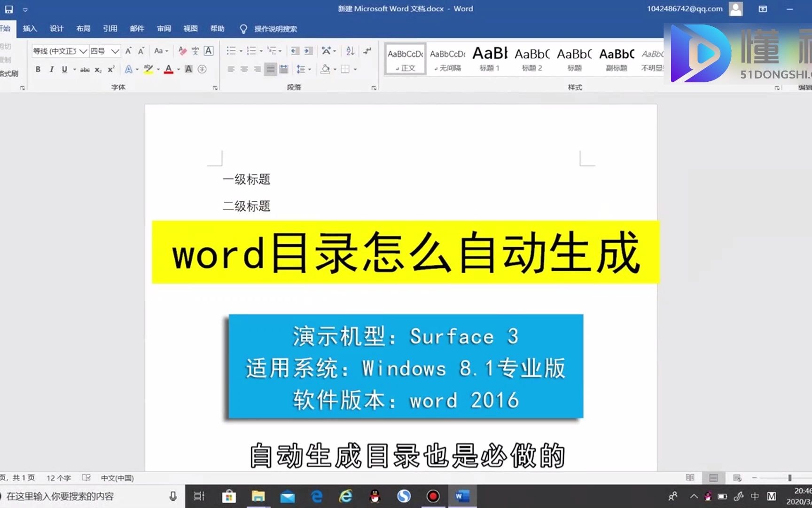This screenshot has width=812, height=508.
Task: Open the Font dialog launcher
Action: click(215, 87)
